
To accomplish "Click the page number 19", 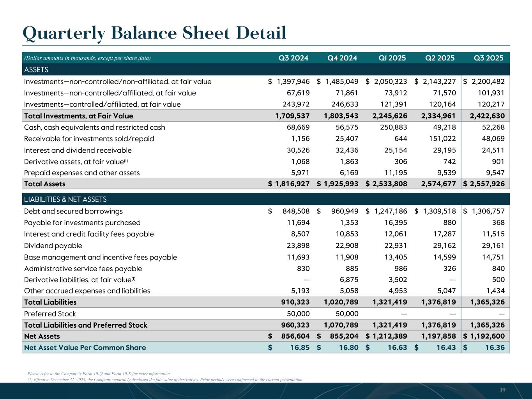I will pos(502,390).
